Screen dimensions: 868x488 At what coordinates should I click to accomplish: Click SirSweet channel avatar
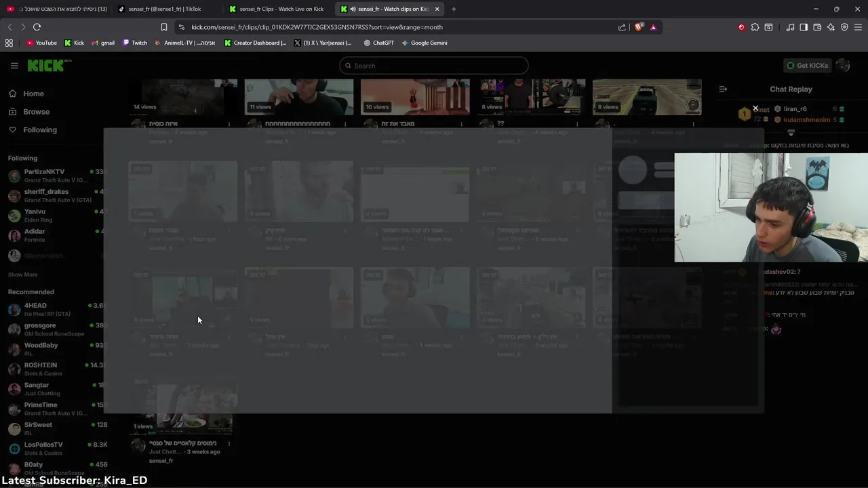coord(14,428)
